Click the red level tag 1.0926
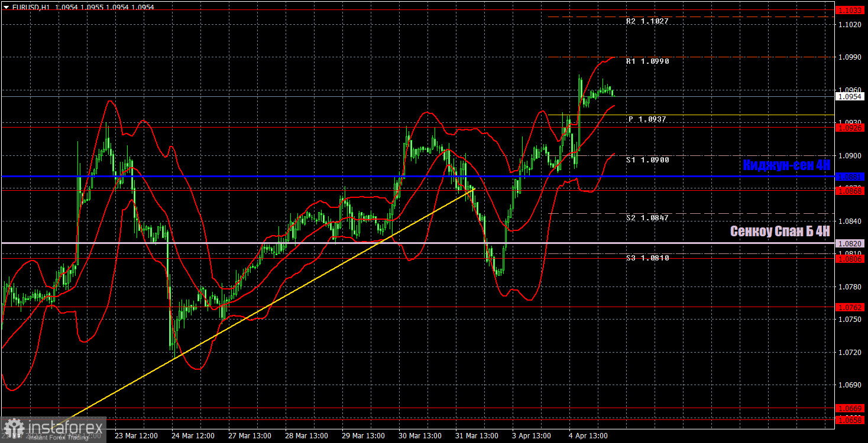Screen dimensions: 868x443 tap(851, 127)
